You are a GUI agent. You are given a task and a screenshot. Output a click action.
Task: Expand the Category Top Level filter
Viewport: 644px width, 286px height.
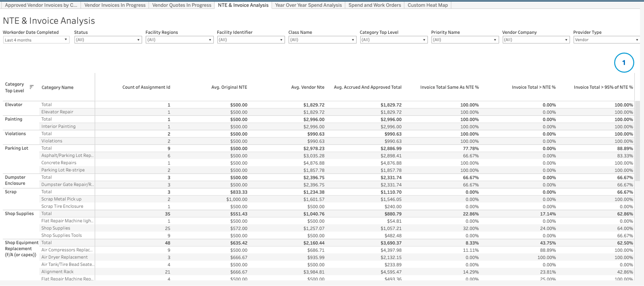pos(393,40)
